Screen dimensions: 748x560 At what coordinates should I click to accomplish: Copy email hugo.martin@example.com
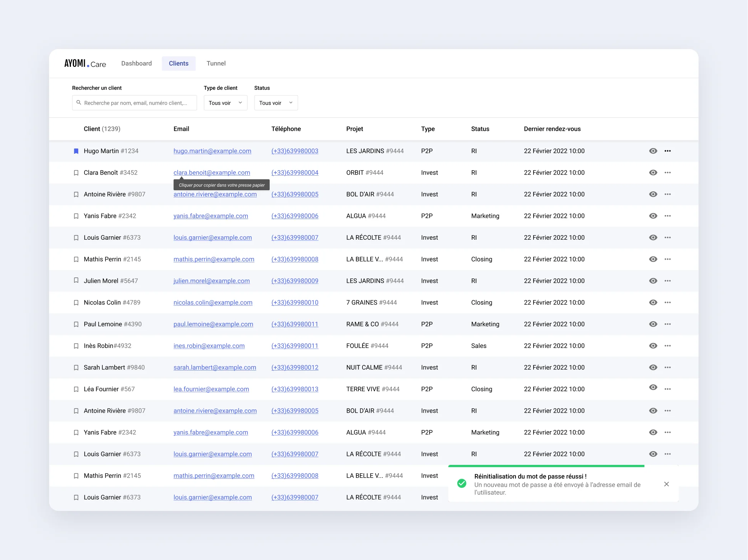(x=212, y=151)
